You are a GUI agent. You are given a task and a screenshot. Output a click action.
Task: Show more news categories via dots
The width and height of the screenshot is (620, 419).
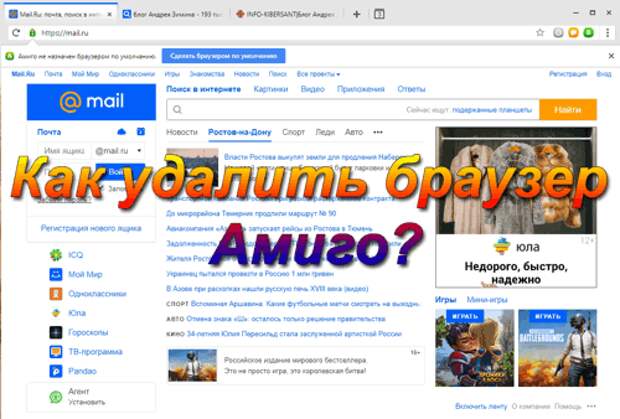pos(378,132)
